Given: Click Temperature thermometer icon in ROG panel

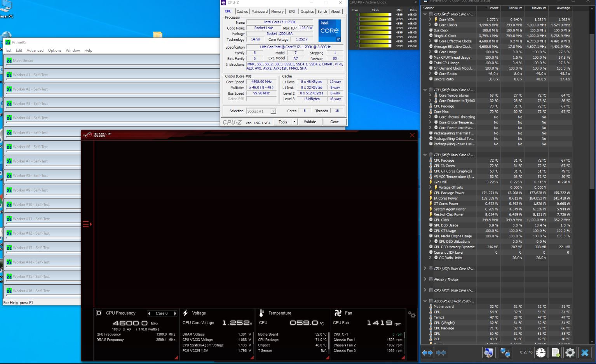Looking at the screenshot, I should click(x=261, y=313).
